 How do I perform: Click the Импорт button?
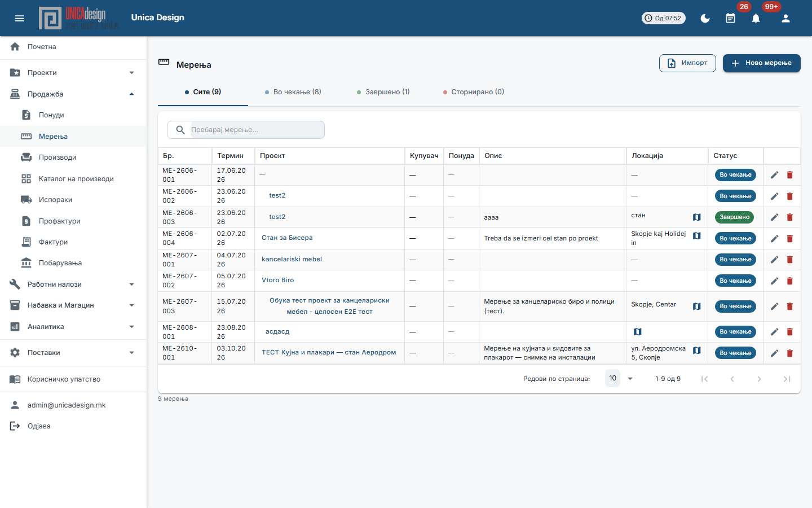[687, 63]
